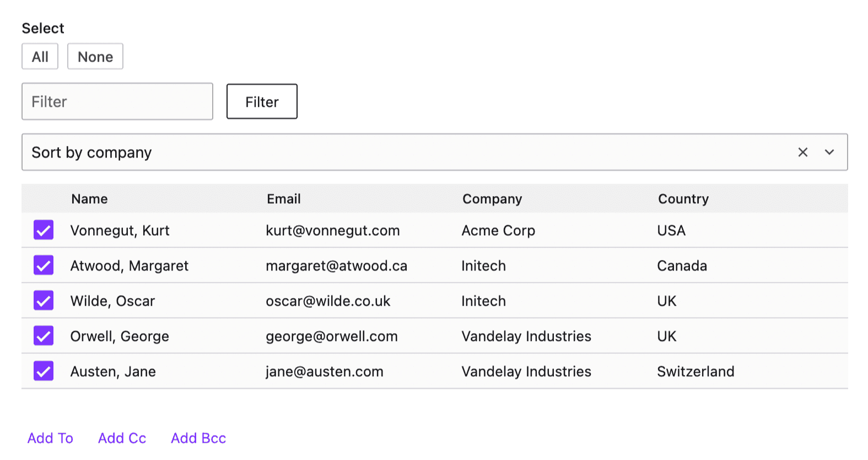Click the Name column header
The width and height of the screenshot is (868, 460).
click(90, 199)
